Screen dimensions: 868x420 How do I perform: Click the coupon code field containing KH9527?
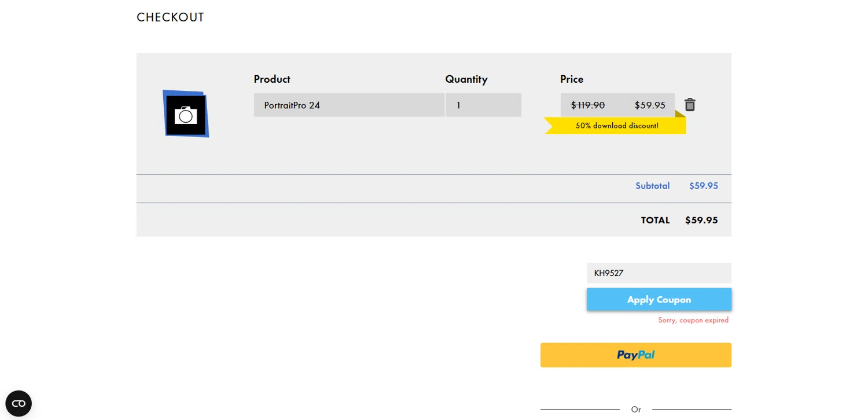point(659,273)
